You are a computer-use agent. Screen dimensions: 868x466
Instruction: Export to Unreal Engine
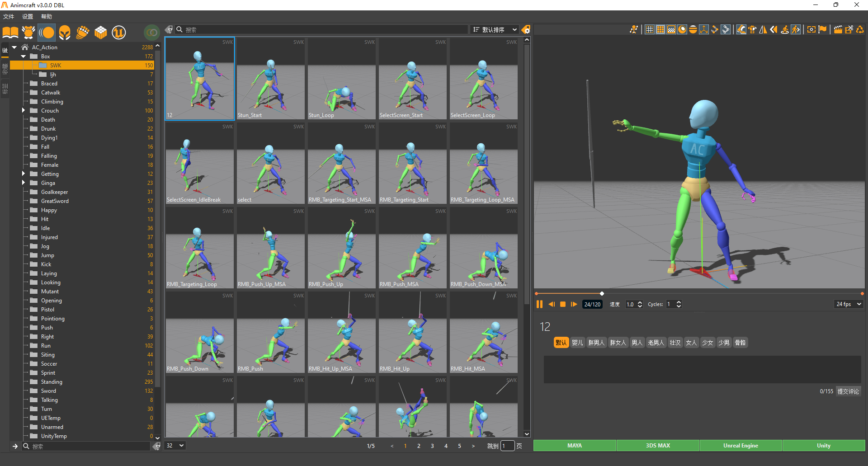pyautogui.click(x=741, y=446)
